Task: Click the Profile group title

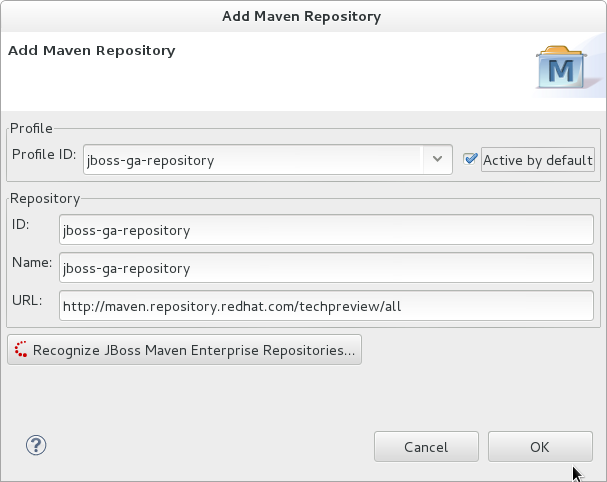Action: tap(31, 128)
